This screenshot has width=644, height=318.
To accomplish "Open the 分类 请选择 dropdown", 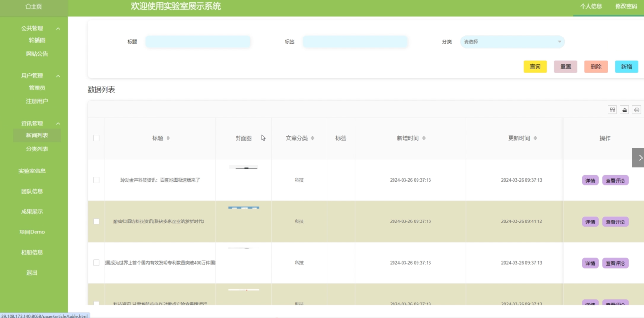I will pyautogui.click(x=512, y=42).
